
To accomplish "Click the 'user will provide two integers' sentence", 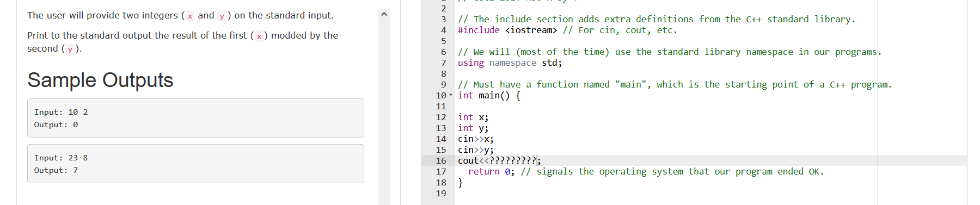I will (x=180, y=15).
